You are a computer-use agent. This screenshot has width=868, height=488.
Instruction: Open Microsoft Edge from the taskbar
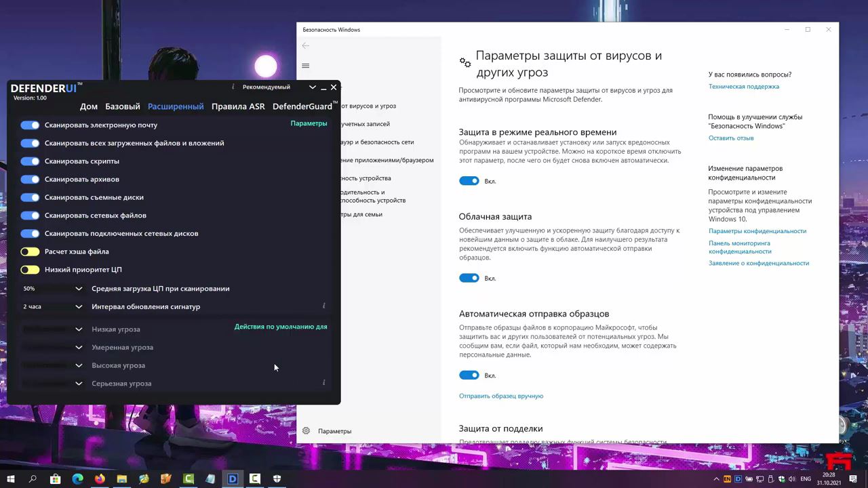point(77,479)
